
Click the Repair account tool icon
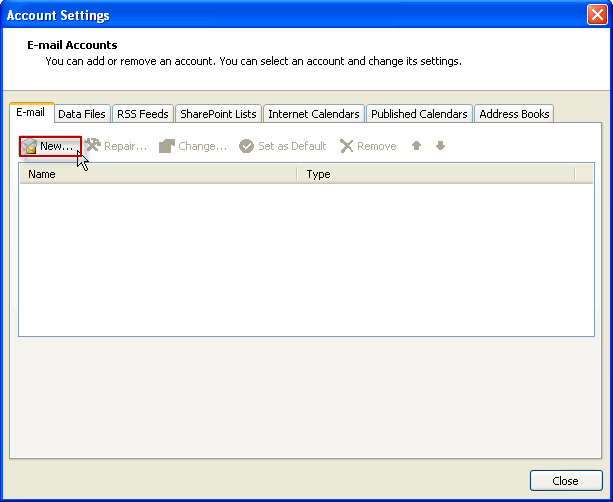(94, 146)
